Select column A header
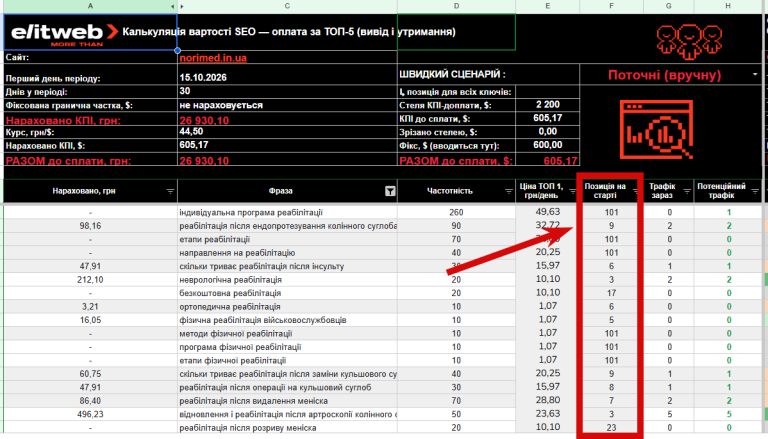 coord(90,6)
